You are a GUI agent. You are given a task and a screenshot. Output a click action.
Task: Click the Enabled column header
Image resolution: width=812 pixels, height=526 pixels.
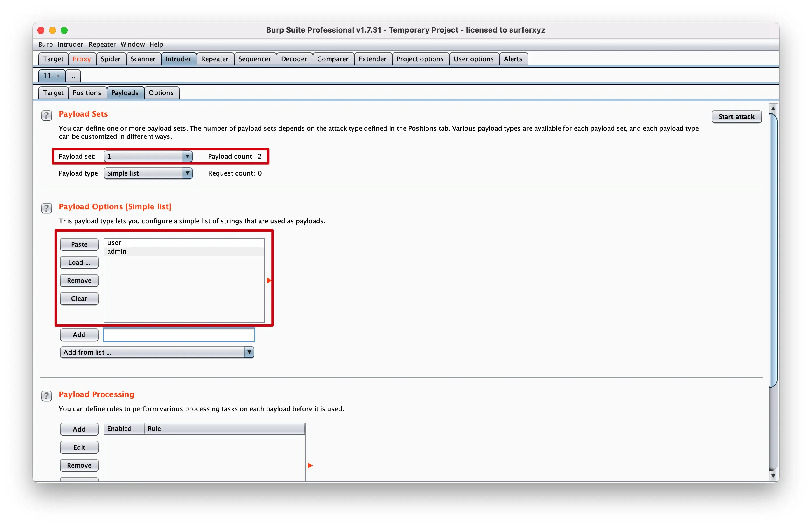124,429
